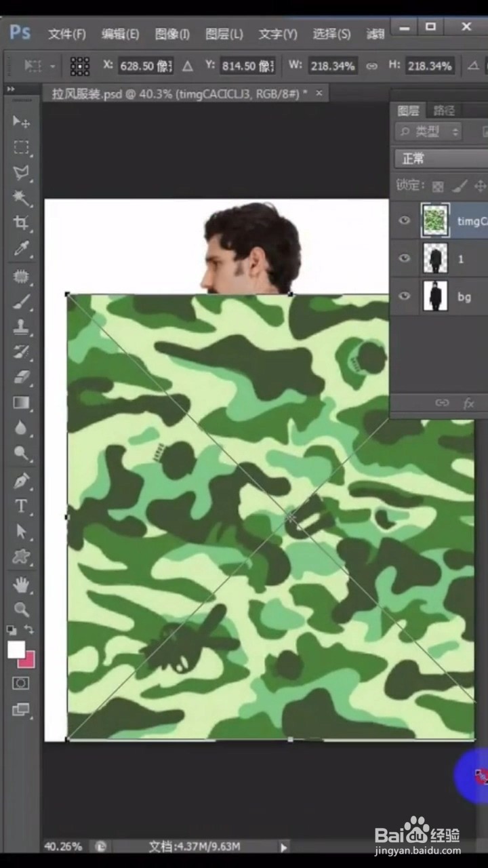Screen dimensions: 488x868
Task: Select the Dodge tool
Action: [21, 453]
